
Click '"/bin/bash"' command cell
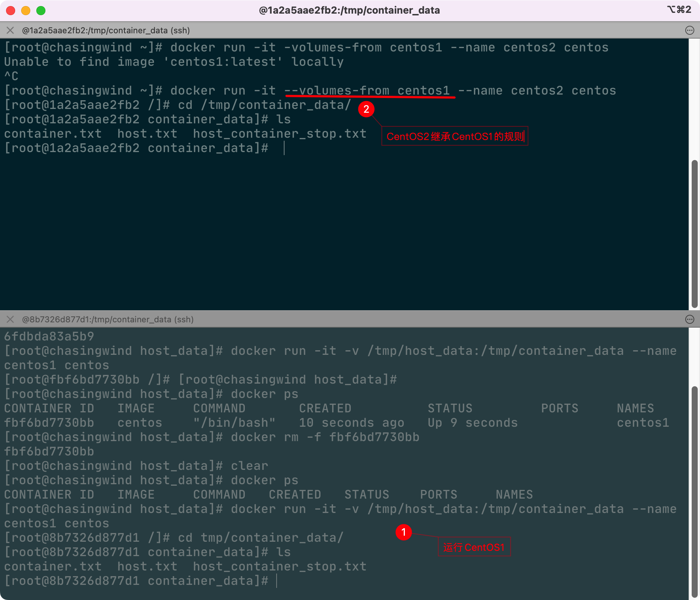click(x=235, y=423)
